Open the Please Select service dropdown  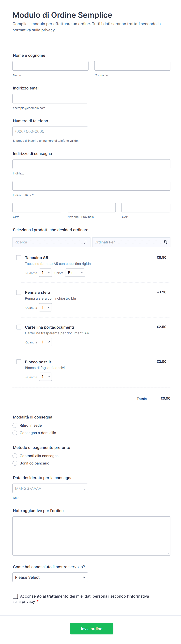pyautogui.click(x=50, y=577)
